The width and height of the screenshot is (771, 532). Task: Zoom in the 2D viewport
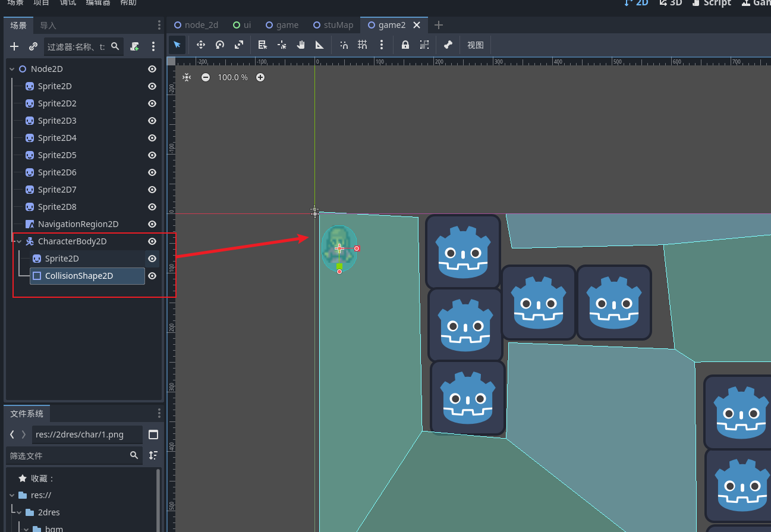260,77
